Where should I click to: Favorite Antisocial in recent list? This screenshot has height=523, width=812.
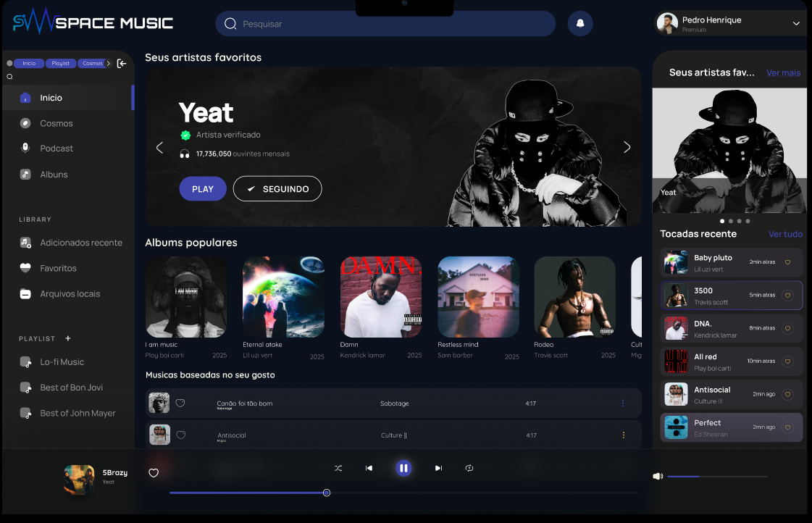pyautogui.click(x=787, y=395)
